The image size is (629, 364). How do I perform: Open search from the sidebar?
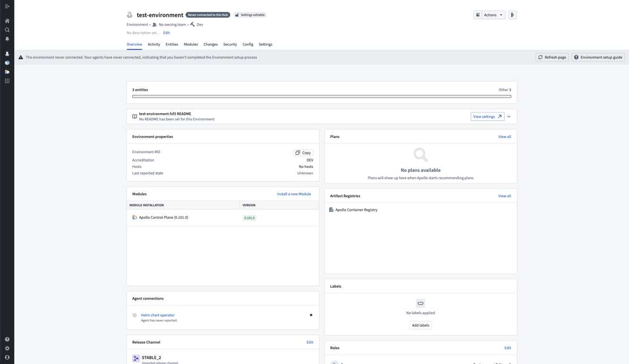coord(7,30)
